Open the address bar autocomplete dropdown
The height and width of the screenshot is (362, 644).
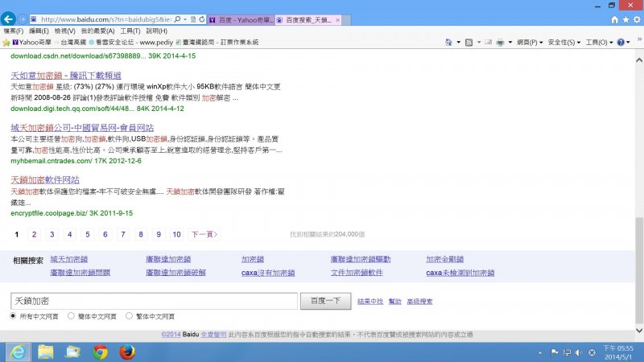[x=185, y=19]
